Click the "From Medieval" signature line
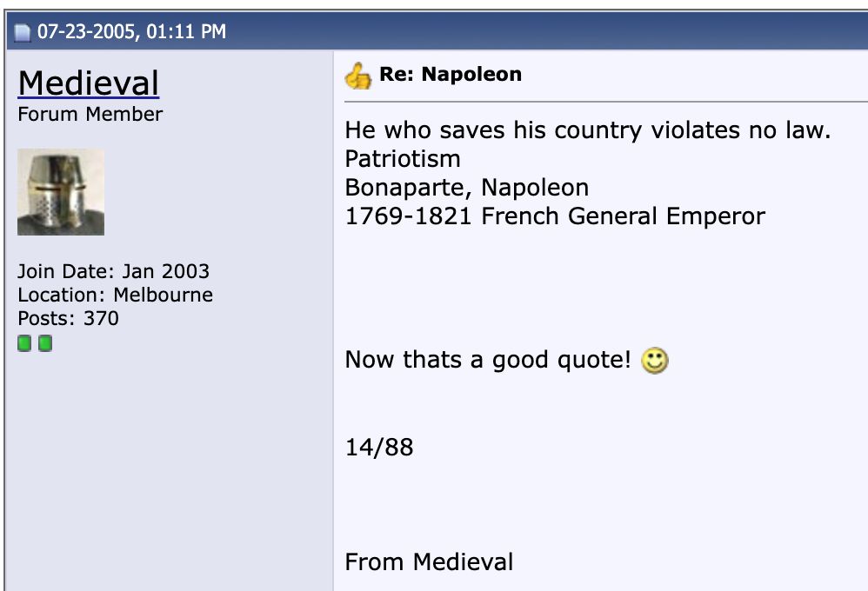The width and height of the screenshot is (868, 591). coord(429,561)
